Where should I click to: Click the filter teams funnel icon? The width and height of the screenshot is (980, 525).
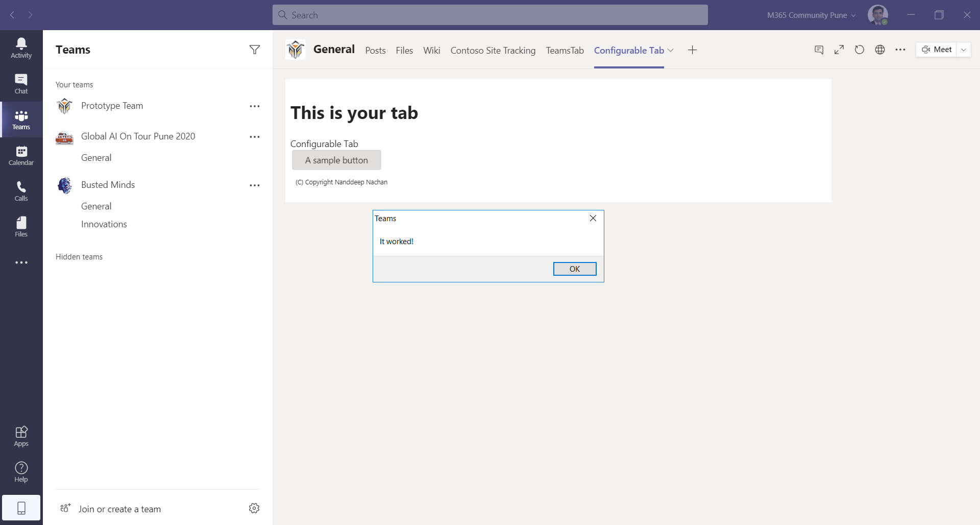(x=254, y=50)
